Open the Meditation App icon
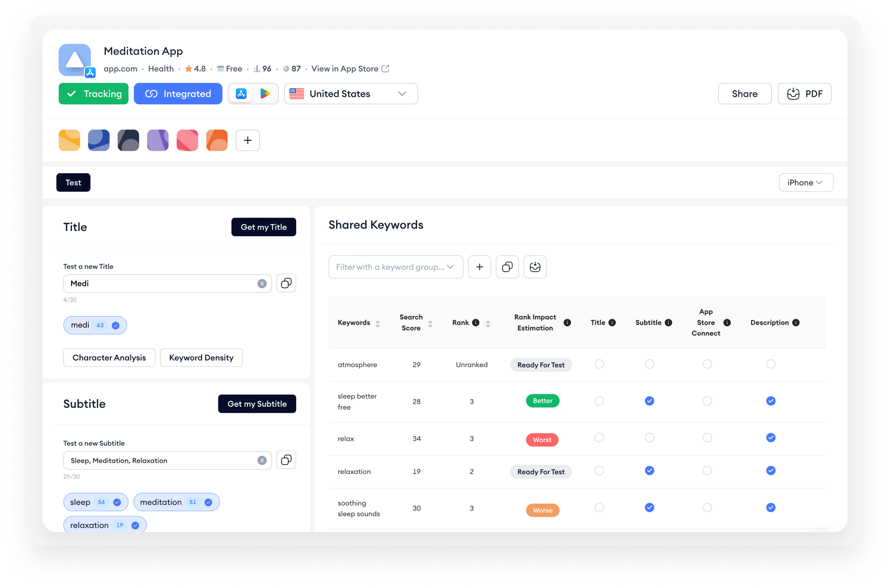Viewport: 890px width, 588px height. point(75,60)
